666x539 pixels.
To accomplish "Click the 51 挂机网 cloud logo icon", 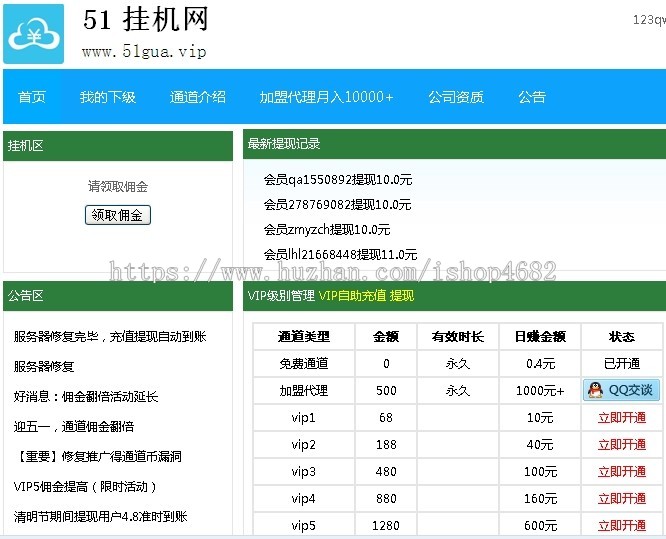I will point(34,34).
